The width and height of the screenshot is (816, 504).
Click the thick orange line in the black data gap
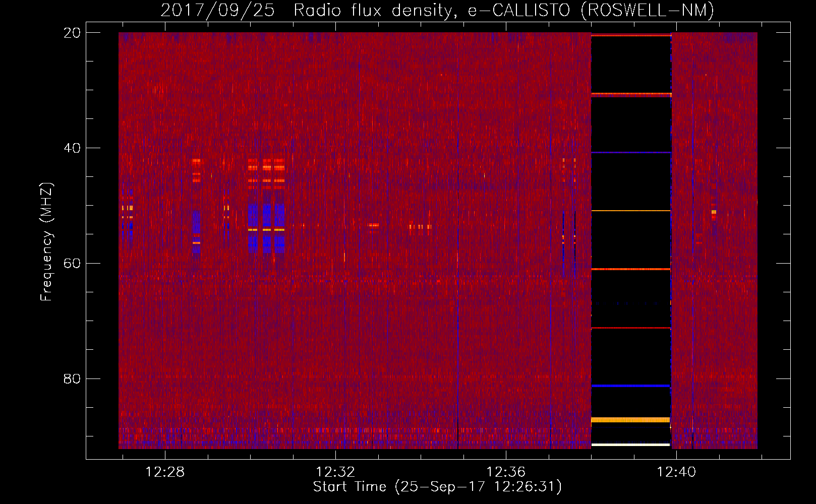[630, 419]
